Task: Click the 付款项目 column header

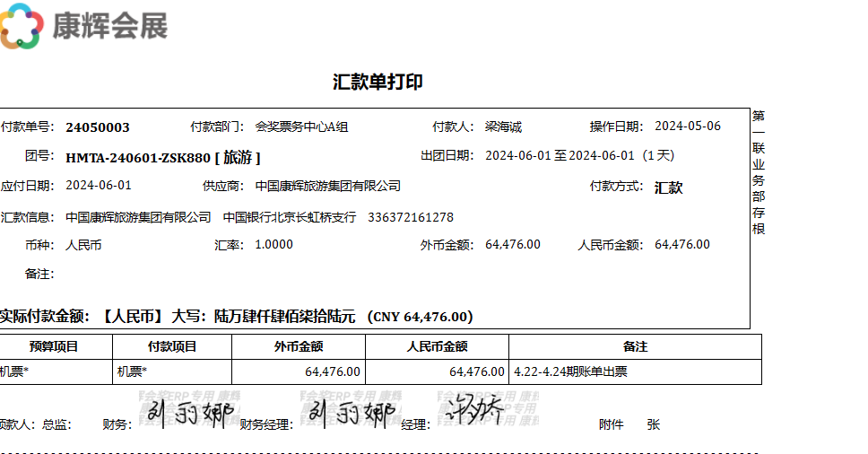Action: point(172,346)
